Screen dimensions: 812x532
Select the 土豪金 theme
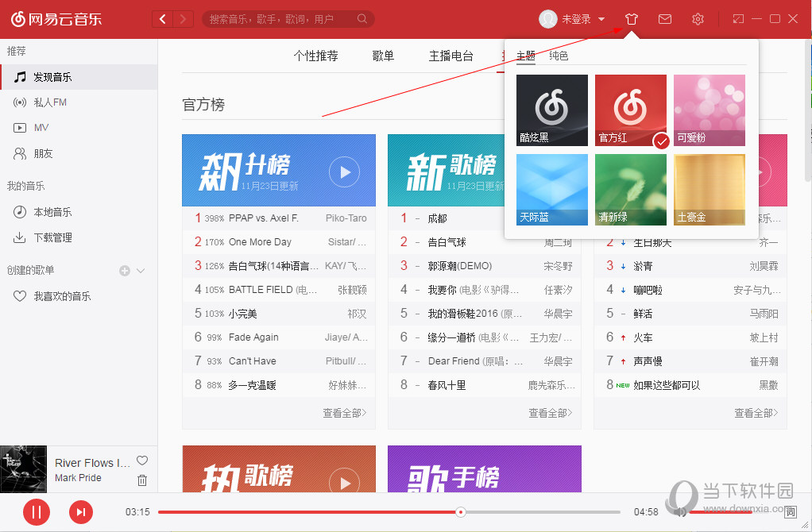click(x=710, y=190)
